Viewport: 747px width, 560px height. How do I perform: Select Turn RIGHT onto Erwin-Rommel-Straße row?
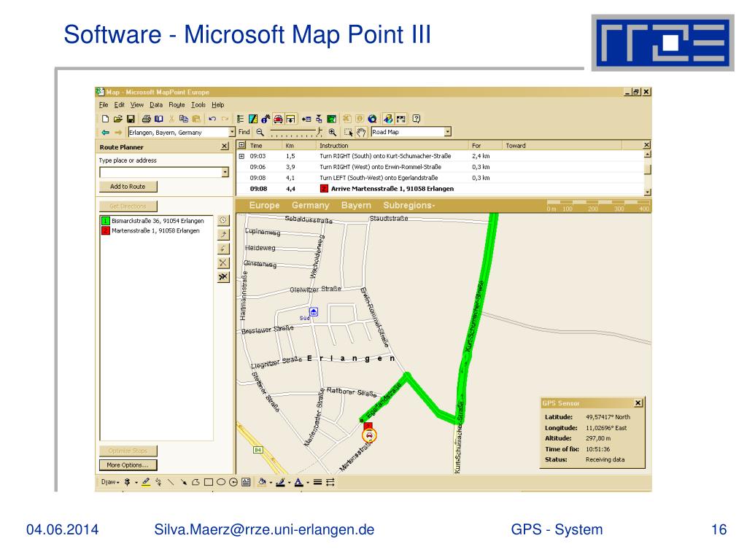point(440,167)
